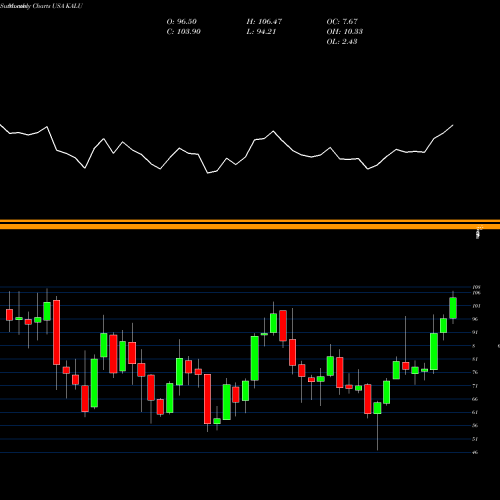The height and width of the screenshot is (500, 500).
Task: Click the 106 price axis label
Action: pos(477,293)
